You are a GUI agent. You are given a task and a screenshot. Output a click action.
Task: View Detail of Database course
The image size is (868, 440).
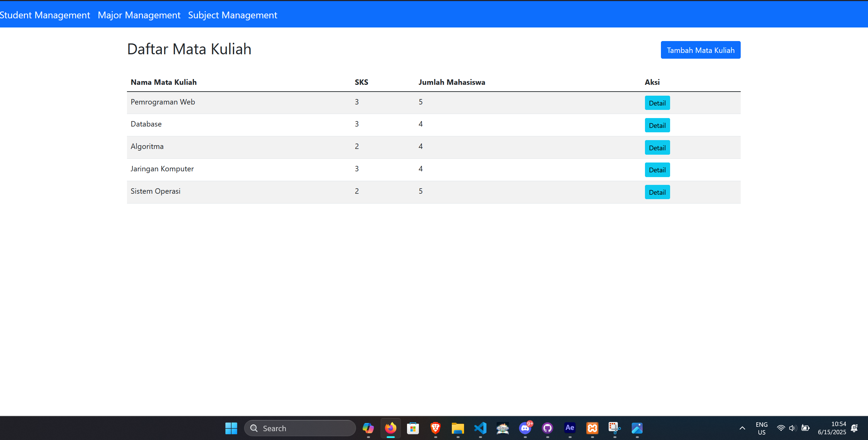click(657, 126)
